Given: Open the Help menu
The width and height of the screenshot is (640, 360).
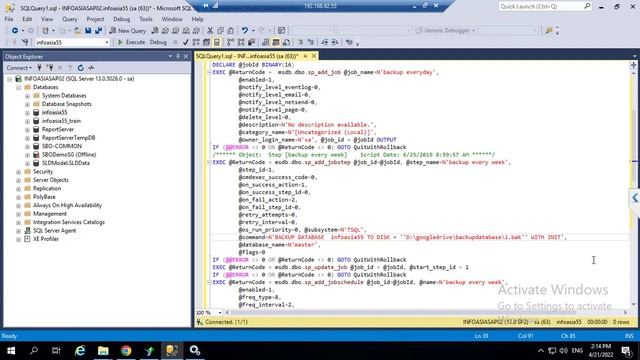Looking at the screenshot, I should click(x=198, y=19).
